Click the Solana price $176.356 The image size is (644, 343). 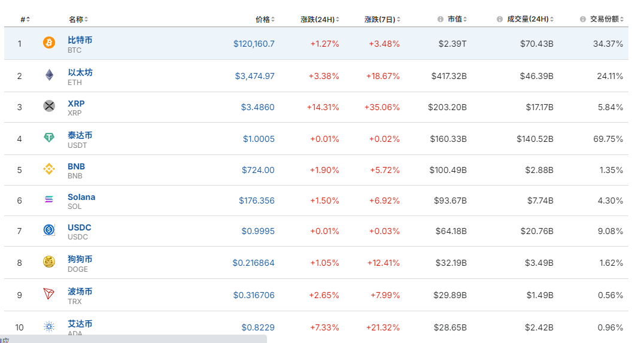click(256, 201)
